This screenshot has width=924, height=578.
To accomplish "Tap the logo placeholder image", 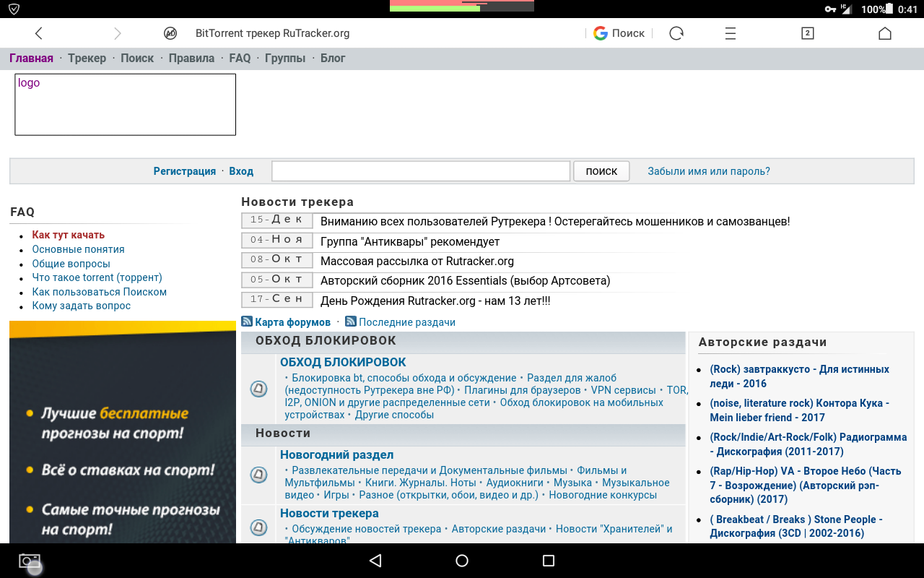I will pyautogui.click(x=126, y=104).
